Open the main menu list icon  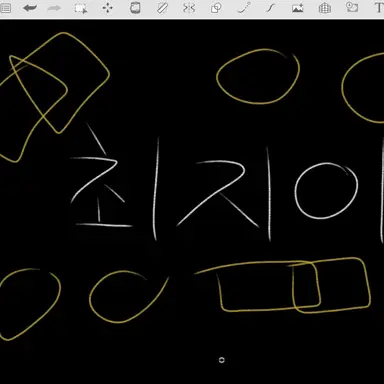pyautogui.click(x=5, y=8)
